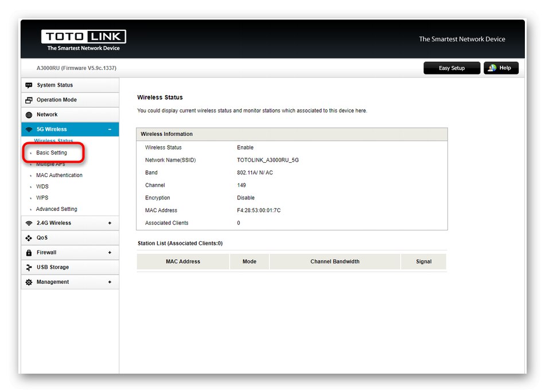Open the Management menu label
Screen dimensions: 545x392
pyautogui.click(x=53, y=282)
